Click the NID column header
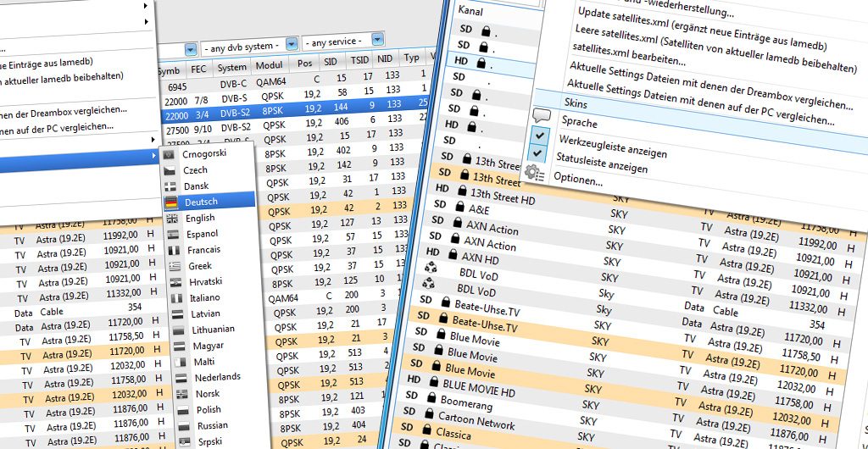Screen dimensions: 868x449 click(x=387, y=58)
